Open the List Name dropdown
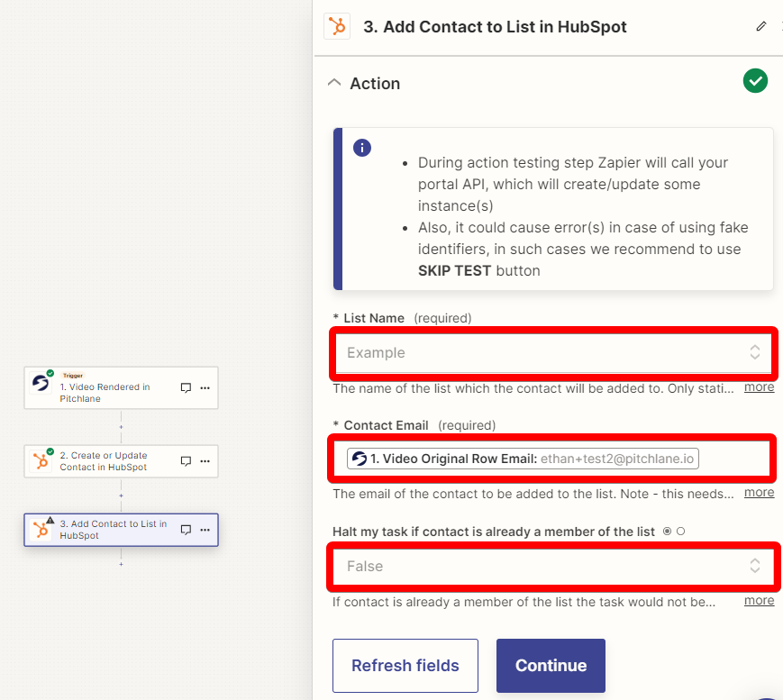This screenshot has width=783, height=700. coord(553,352)
